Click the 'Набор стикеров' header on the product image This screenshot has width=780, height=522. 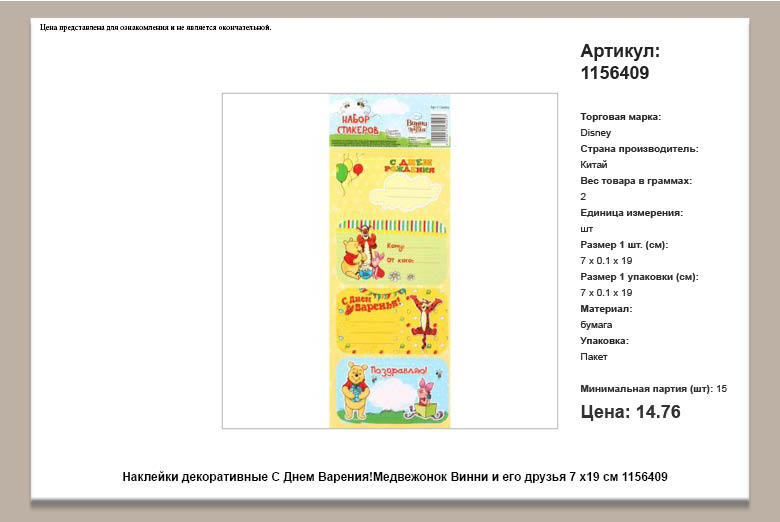point(358,124)
